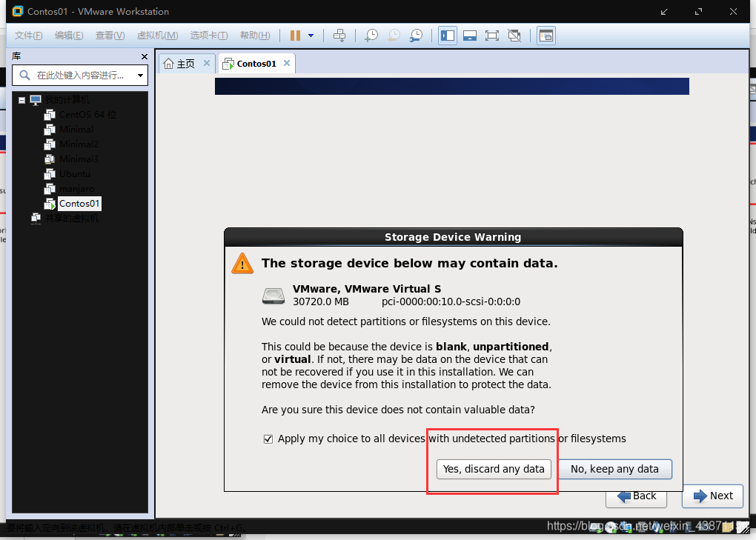Click VMware, VMware Virtual S device name

(x=366, y=289)
